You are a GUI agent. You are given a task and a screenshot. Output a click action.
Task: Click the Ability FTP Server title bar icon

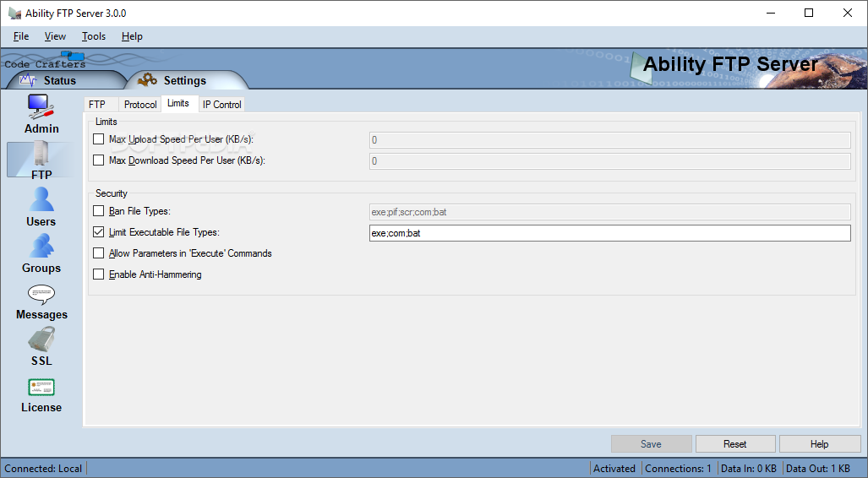click(x=15, y=13)
